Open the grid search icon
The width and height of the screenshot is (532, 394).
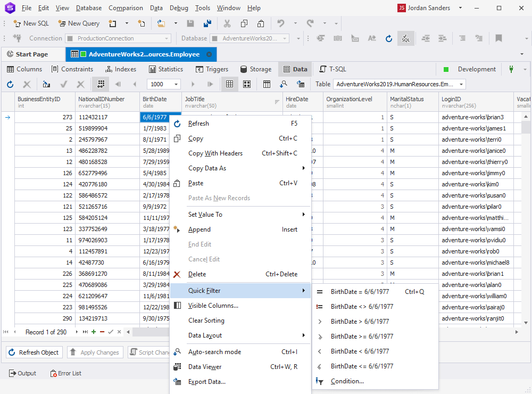pos(284,84)
